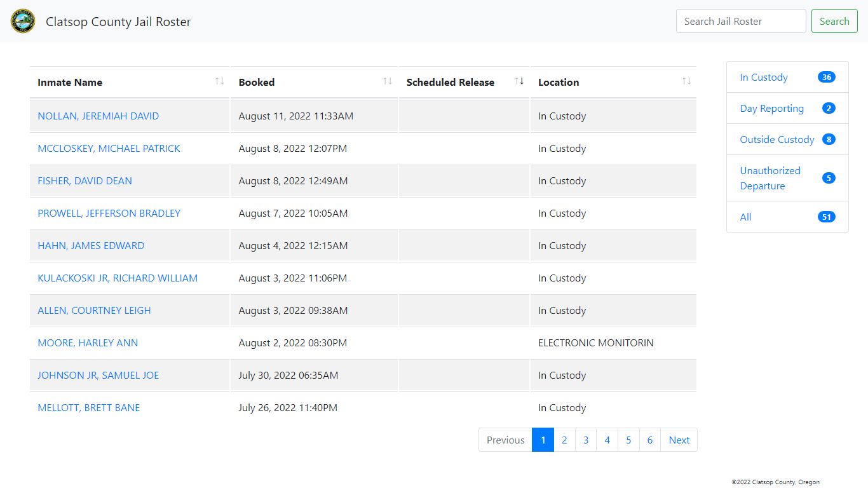868x488 pixels.
Task: Sort by Location arrows icon
Action: [686, 81]
